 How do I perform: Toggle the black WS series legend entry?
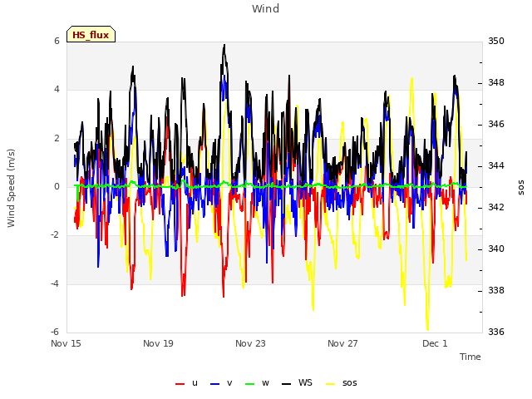pos(297,383)
